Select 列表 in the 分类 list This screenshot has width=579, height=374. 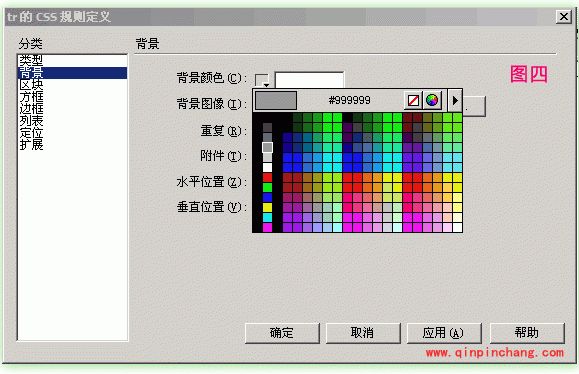(72, 120)
